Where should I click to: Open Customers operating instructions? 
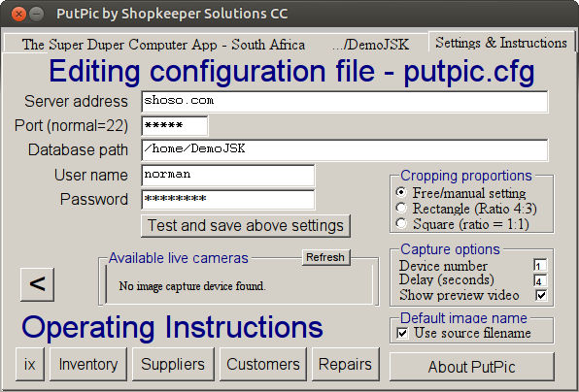click(263, 364)
